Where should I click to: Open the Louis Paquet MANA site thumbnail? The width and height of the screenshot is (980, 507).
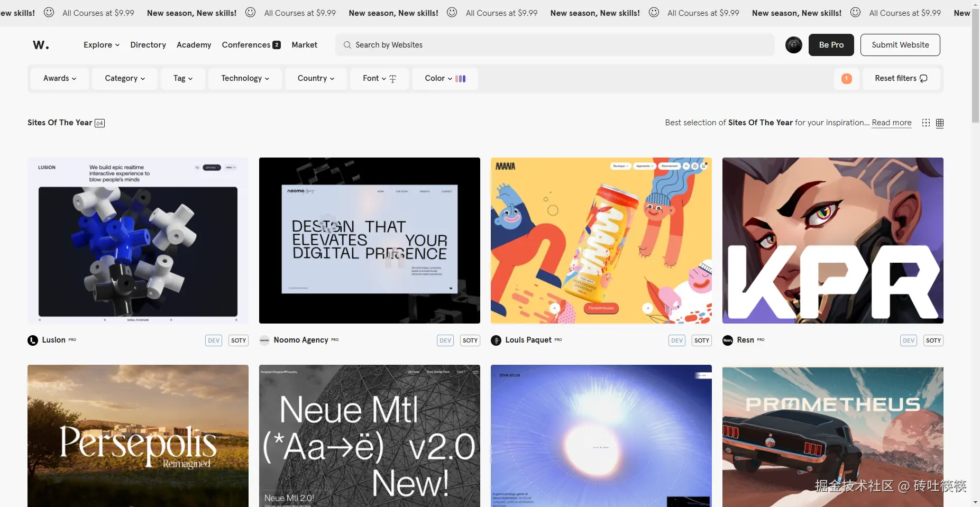tap(601, 241)
